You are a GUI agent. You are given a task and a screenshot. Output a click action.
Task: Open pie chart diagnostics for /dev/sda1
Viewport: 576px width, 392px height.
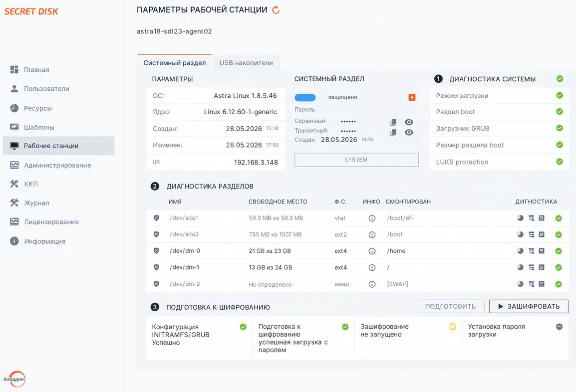[x=520, y=218]
